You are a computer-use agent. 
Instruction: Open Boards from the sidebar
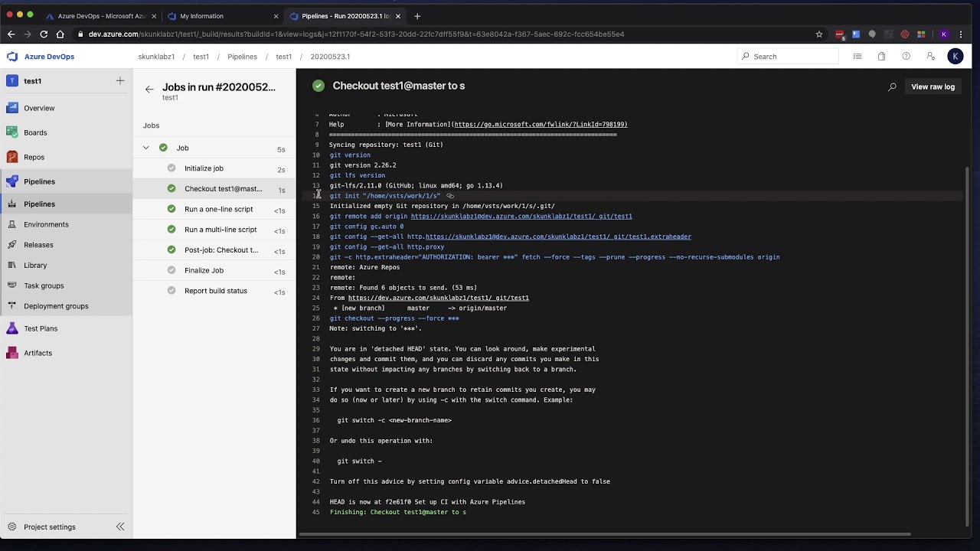(35, 132)
